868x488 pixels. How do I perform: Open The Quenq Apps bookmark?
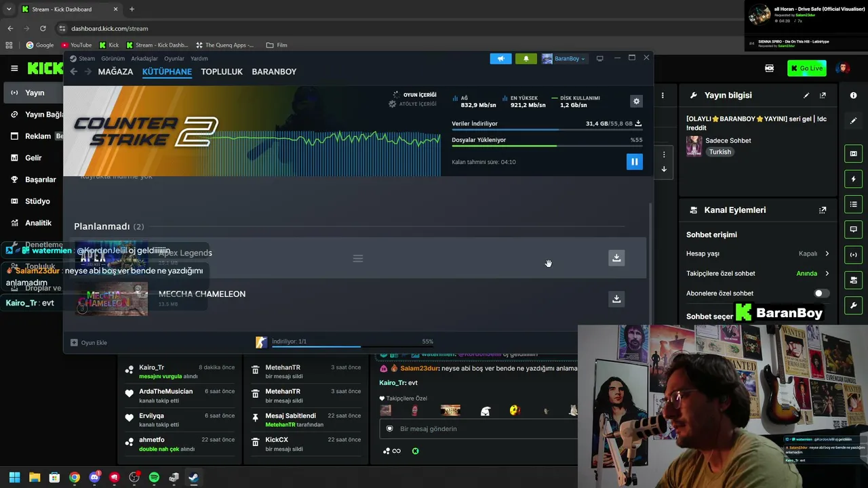click(225, 45)
